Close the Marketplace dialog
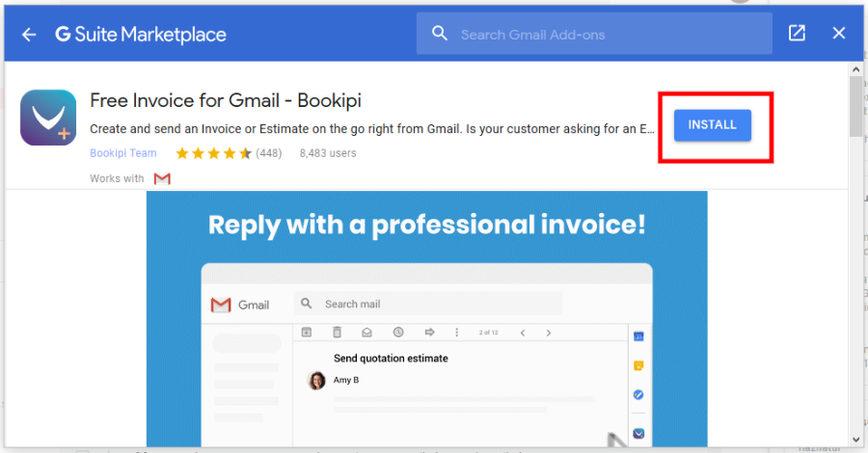 click(x=839, y=33)
